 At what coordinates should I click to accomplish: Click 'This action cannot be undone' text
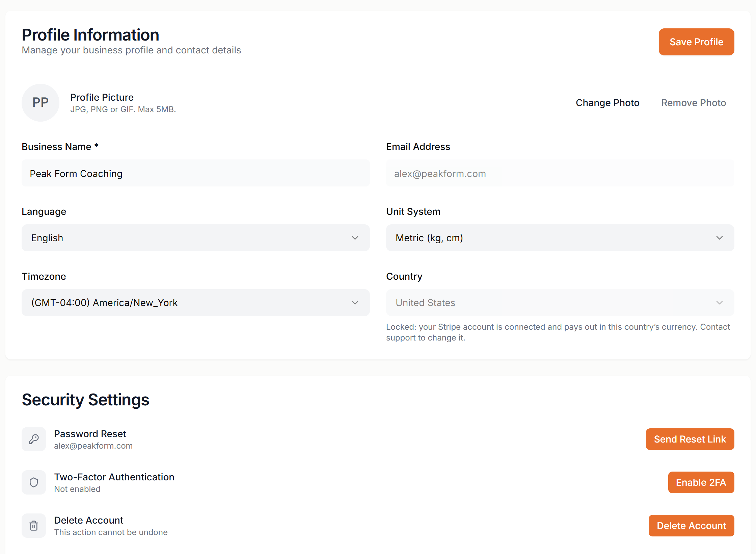(x=111, y=532)
